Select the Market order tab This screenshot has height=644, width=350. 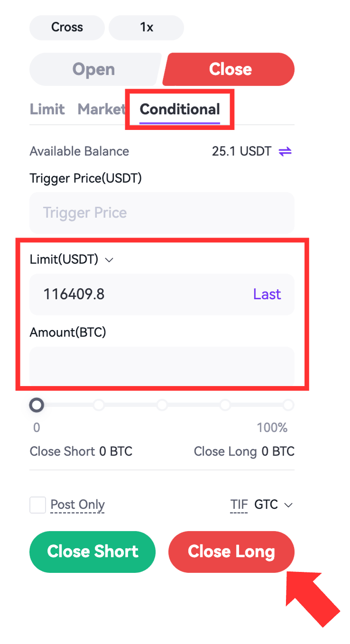[101, 110]
